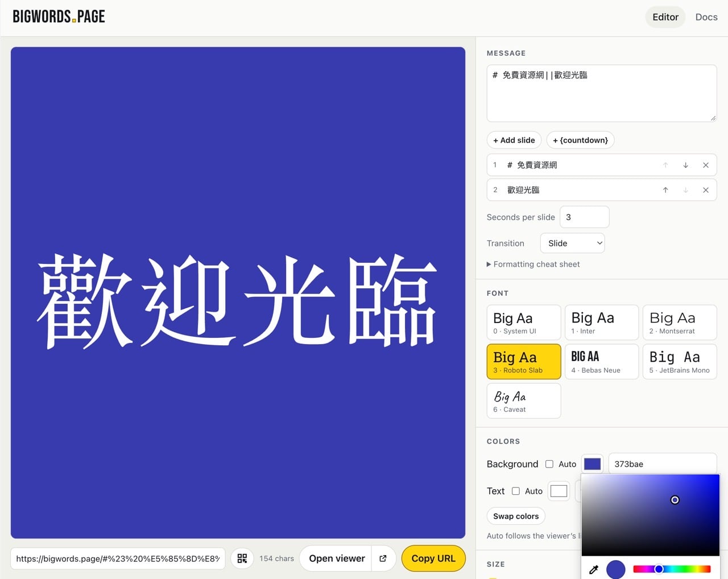Adjust the hue slider in color picker
The image size is (728, 579).
pyautogui.click(x=672, y=569)
